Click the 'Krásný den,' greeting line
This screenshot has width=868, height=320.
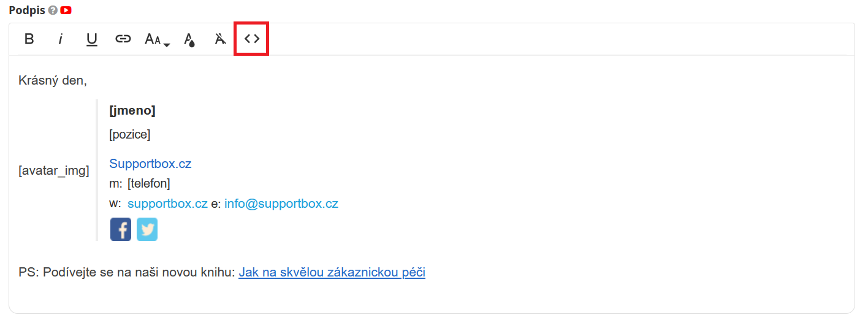pyautogui.click(x=53, y=80)
